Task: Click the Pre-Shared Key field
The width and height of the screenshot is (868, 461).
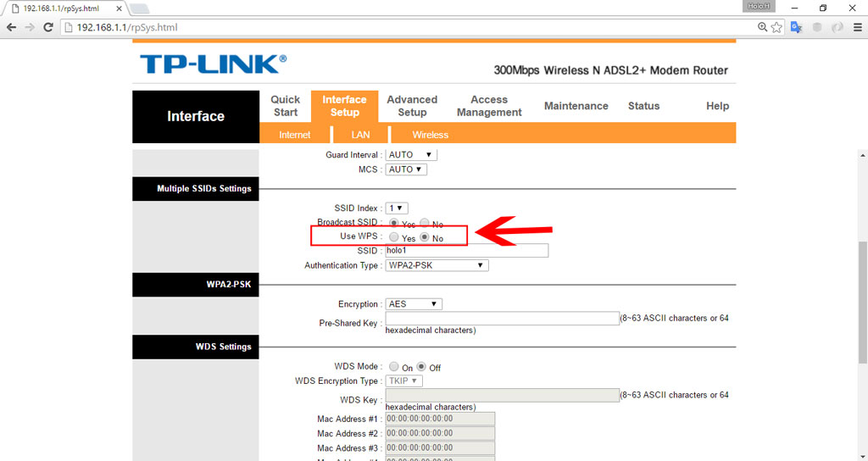Action: click(502, 319)
